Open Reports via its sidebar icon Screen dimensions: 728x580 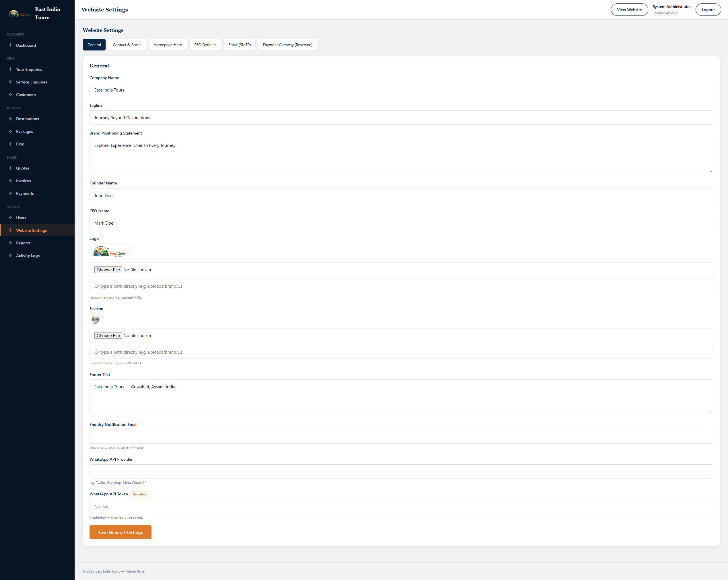[x=10, y=243]
